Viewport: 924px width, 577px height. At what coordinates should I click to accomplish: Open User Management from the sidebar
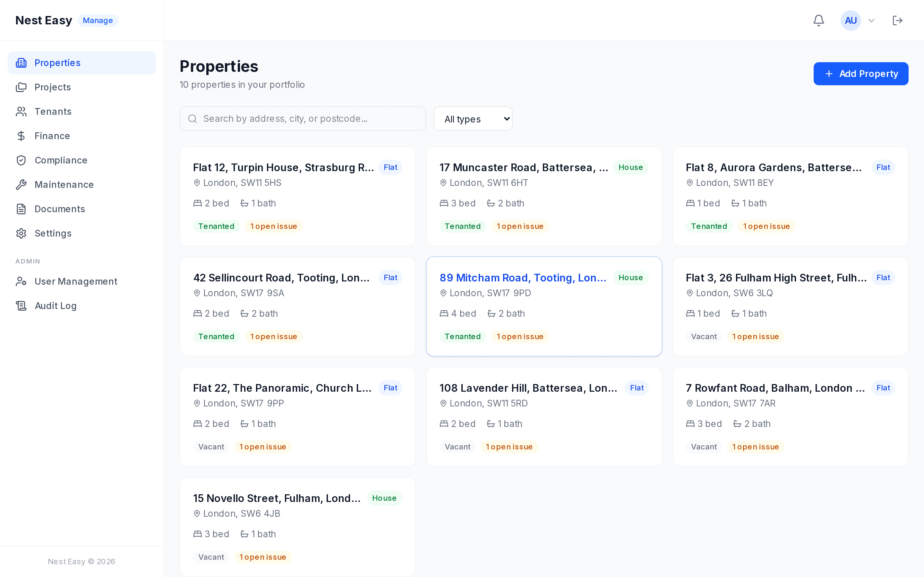[x=76, y=281]
